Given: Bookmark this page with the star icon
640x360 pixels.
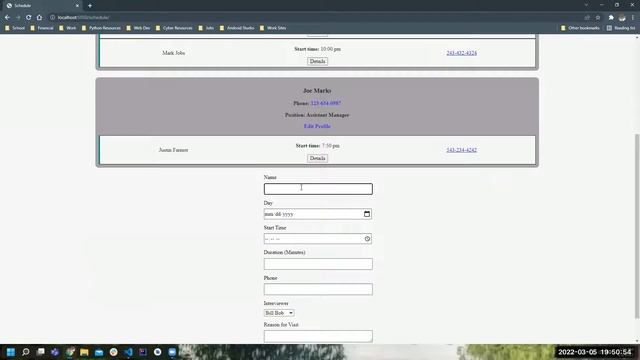Looking at the screenshot, I should click(x=598, y=18).
